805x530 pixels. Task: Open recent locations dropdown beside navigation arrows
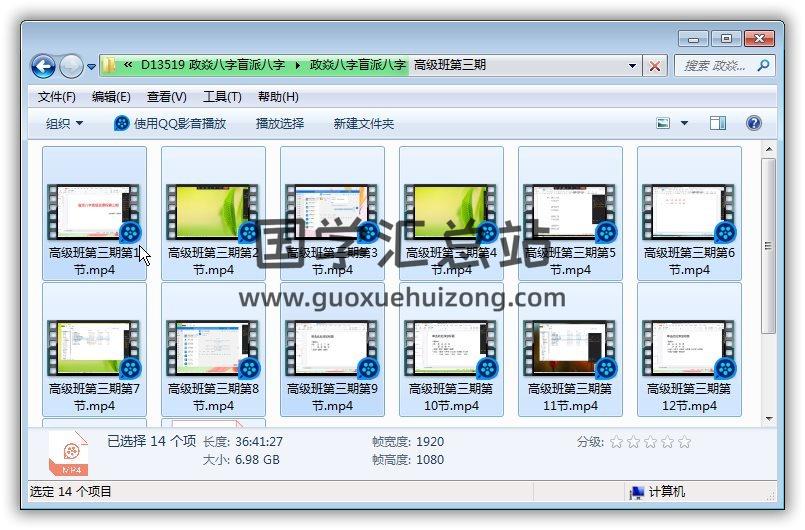click(x=91, y=66)
